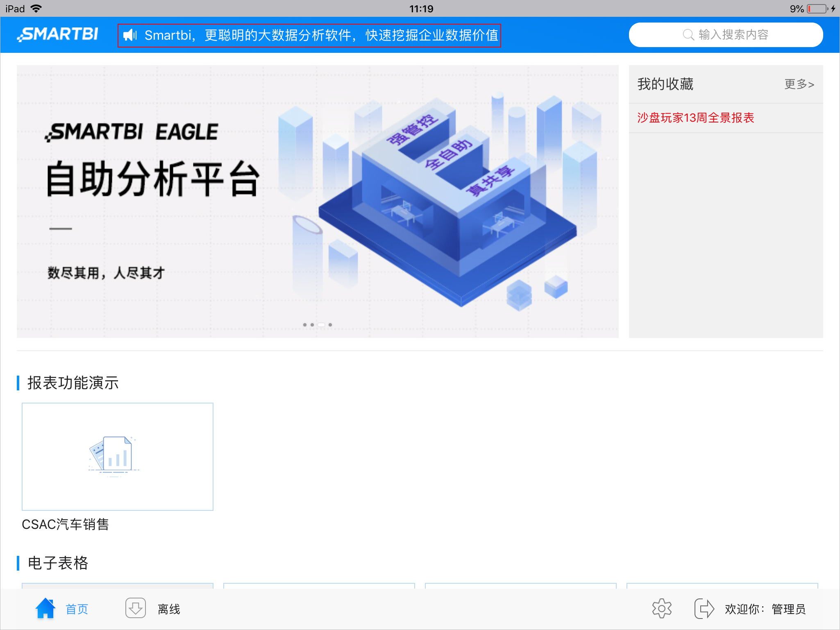Open the offline download icon
The image size is (840, 630).
tap(136, 608)
